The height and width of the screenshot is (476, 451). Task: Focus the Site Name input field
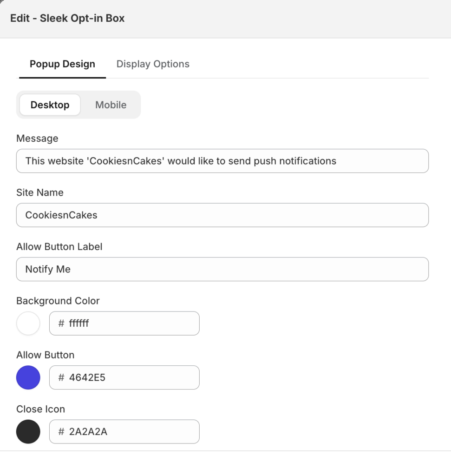point(222,215)
